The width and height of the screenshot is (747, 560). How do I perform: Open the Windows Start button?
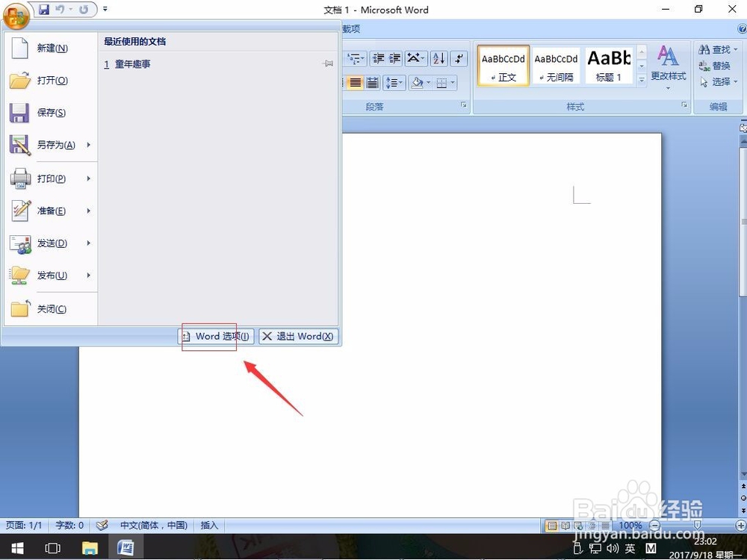pyautogui.click(x=18, y=547)
